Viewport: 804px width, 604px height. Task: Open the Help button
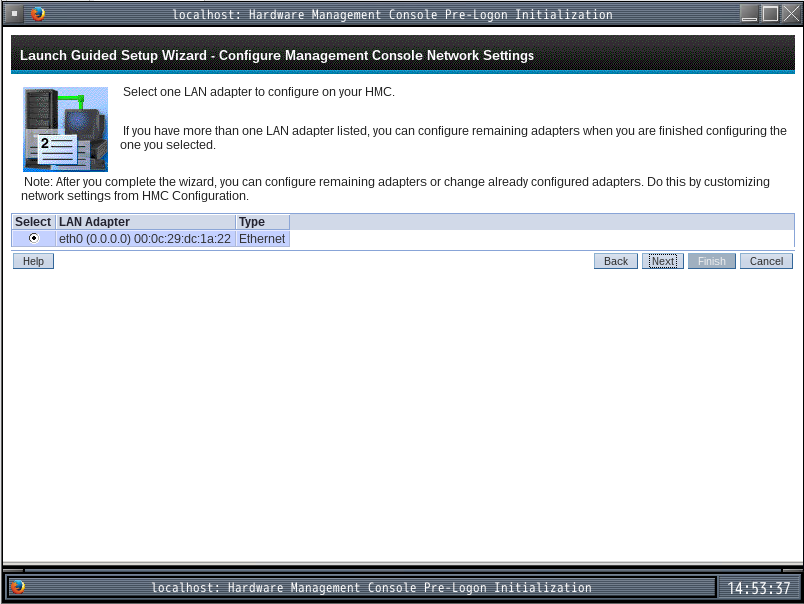tap(33, 261)
